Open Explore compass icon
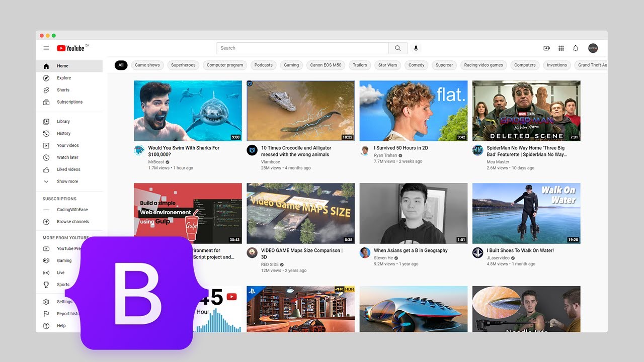Viewport: 644px width, 362px height. (x=46, y=78)
